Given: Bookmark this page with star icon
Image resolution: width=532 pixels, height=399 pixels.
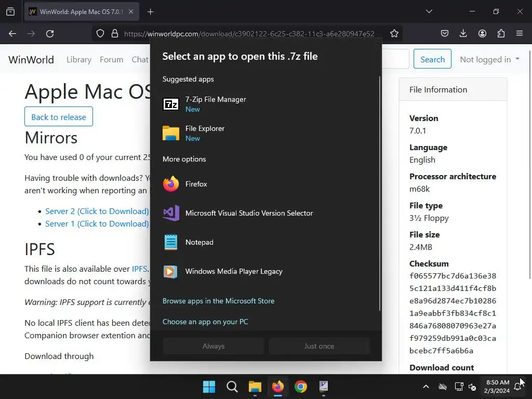Looking at the screenshot, I should point(394,34).
